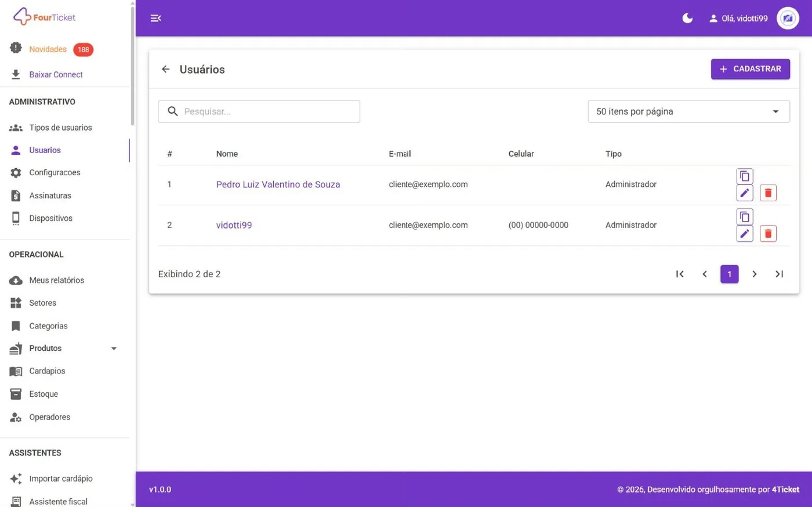Collapse the sidebar with the hamburger menu icon
The image size is (812, 507).
[x=155, y=18]
